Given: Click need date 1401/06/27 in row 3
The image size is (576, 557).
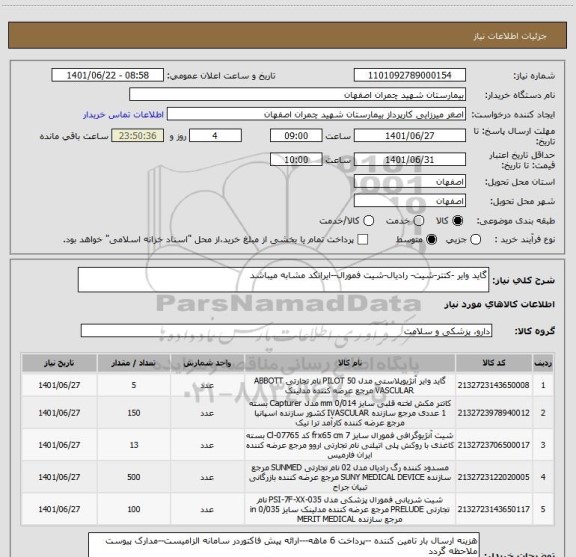Looking at the screenshot, I should point(59,445).
